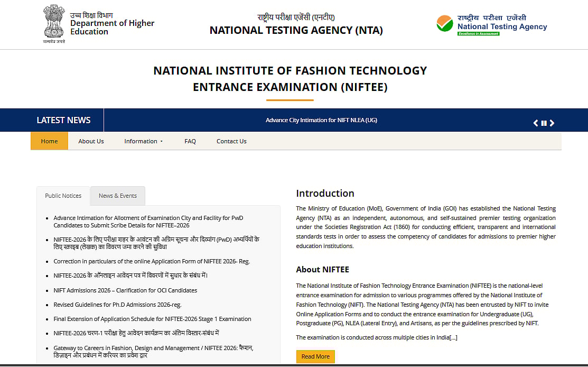Click the national emblem logo
The width and height of the screenshot is (588, 367).
click(x=53, y=23)
